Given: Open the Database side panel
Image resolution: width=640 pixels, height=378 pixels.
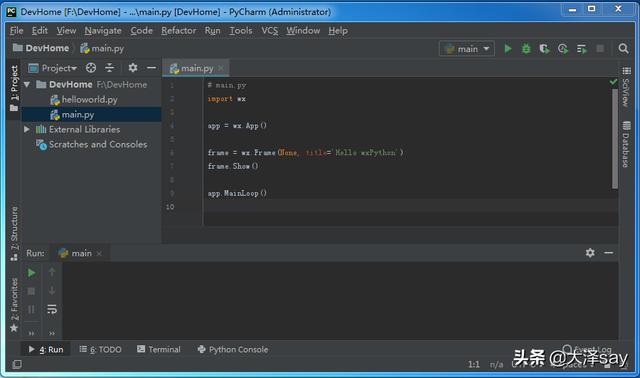Looking at the screenshot, I should coord(626,145).
